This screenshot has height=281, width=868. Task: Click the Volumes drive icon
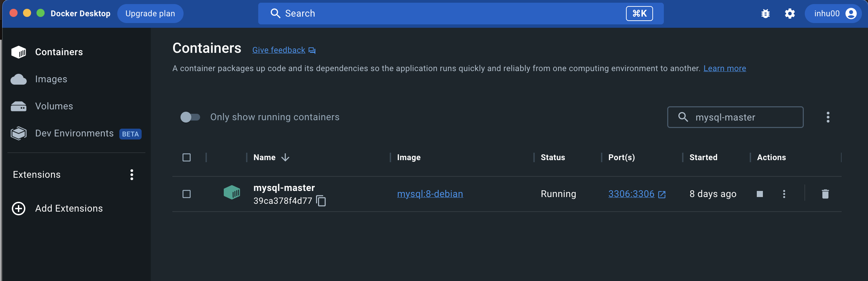coord(19,106)
